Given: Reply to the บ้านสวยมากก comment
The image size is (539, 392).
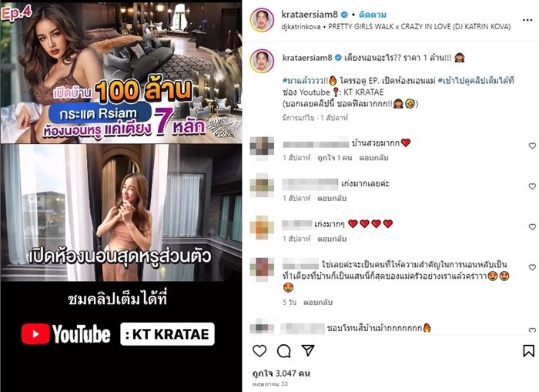Looking at the screenshot, I should point(373,158).
